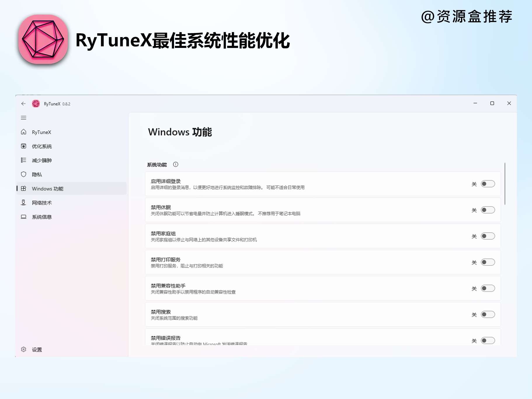
Task: Click the 启用详细登录 title text
Action: pos(166,181)
